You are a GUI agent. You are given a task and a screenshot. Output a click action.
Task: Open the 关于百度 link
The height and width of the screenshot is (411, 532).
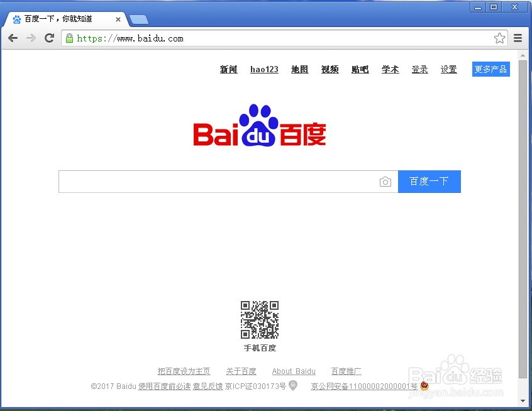point(241,371)
